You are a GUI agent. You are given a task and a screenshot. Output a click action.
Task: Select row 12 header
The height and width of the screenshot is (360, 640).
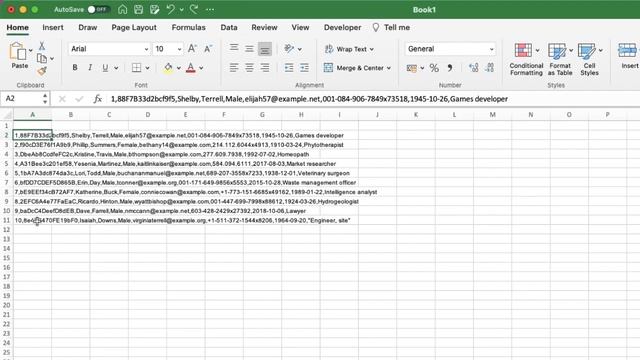7,230
